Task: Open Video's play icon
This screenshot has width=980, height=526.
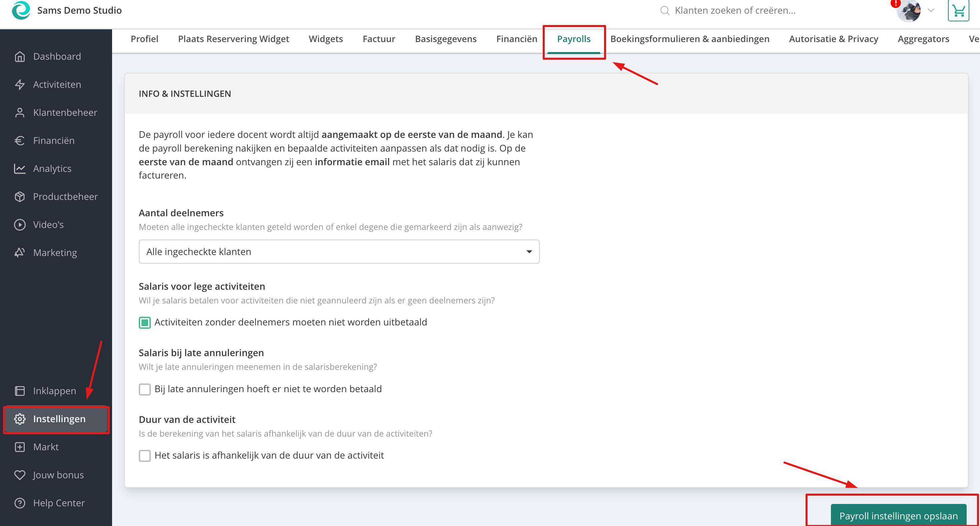Action: tap(20, 225)
